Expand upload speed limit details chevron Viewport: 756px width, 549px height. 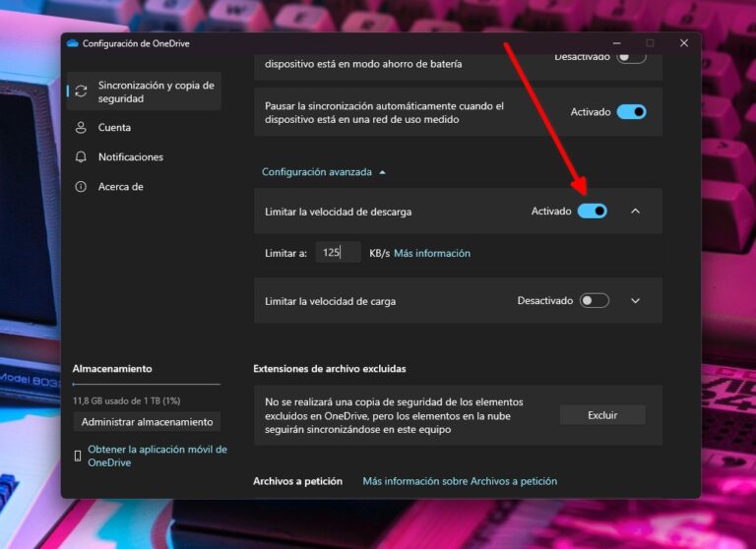click(x=636, y=301)
